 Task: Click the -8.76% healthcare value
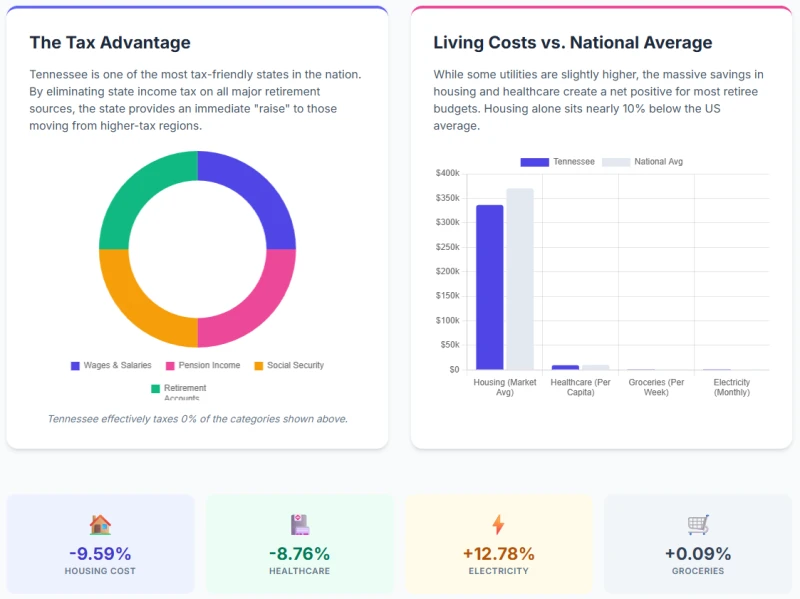[299, 554]
